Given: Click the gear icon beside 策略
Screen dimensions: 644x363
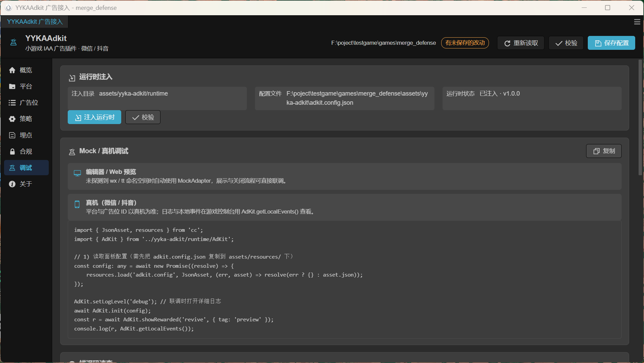Looking at the screenshot, I should [x=12, y=119].
